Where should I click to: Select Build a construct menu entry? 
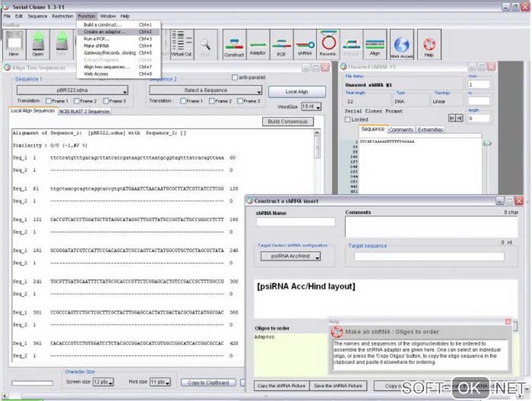pos(118,25)
